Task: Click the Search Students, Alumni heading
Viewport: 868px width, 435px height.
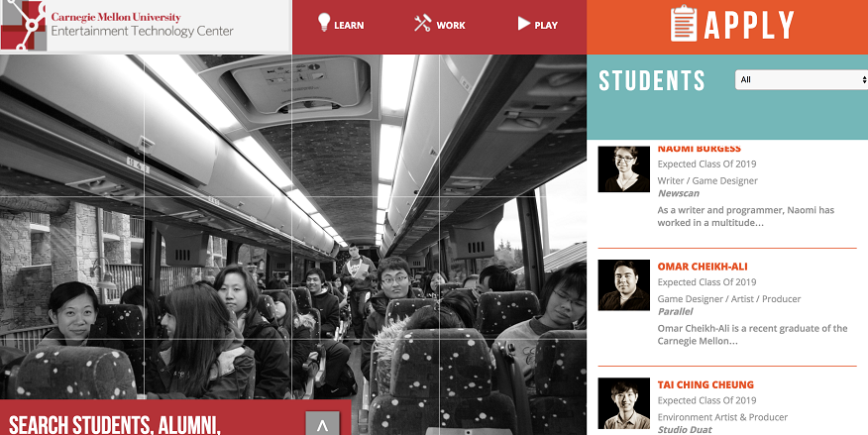Action: pyautogui.click(x=115, y=425)
